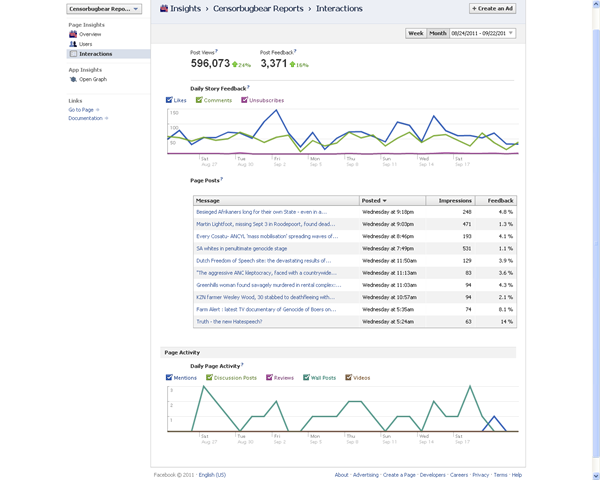Toggle the Comments checkbox
This screenshot has width=600, height=480.
[199, 100]
